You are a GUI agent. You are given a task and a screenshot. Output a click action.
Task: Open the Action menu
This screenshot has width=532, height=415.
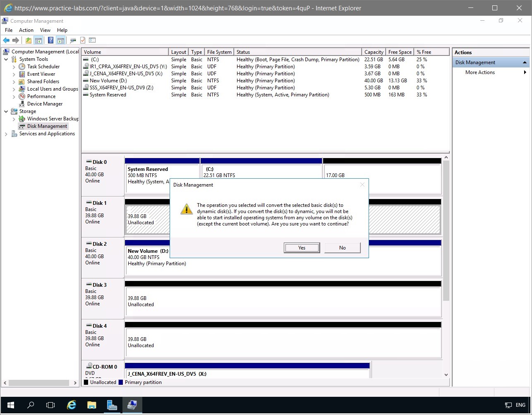point(26,30)
